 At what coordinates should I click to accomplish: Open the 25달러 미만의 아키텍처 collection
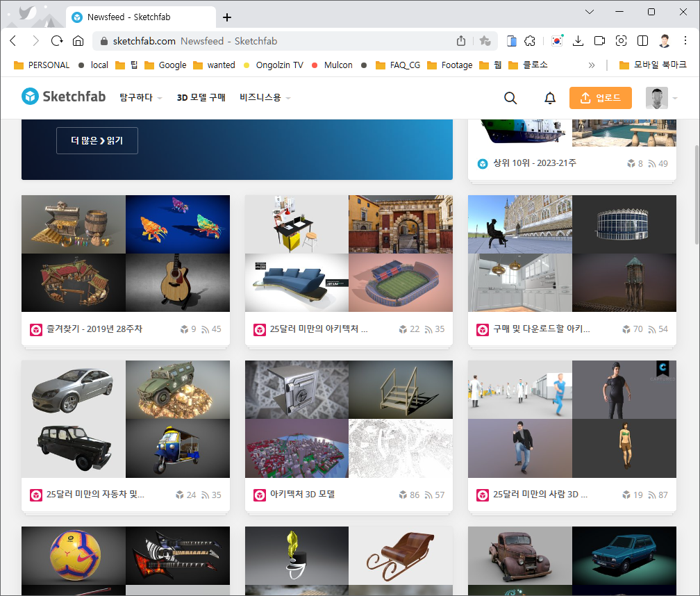[x=319, y=329]
